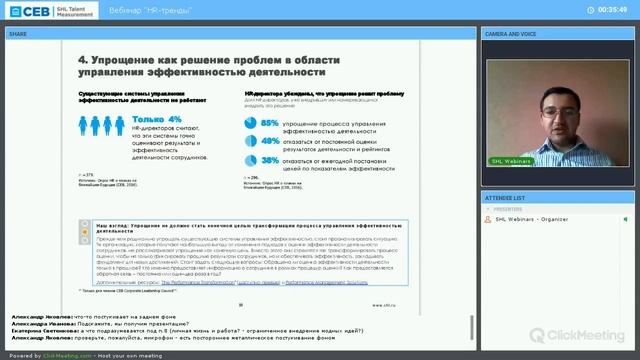Open the ClickMeeting.com link in footer
Viewport: 640px width, 360px height.
pos(67,356)
